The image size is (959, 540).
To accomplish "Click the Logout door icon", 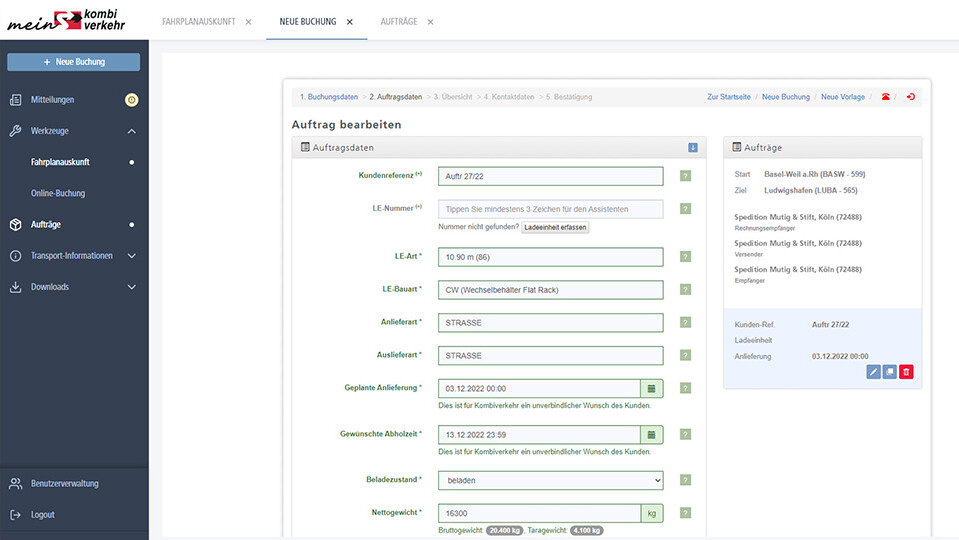I will click(16, 515).
